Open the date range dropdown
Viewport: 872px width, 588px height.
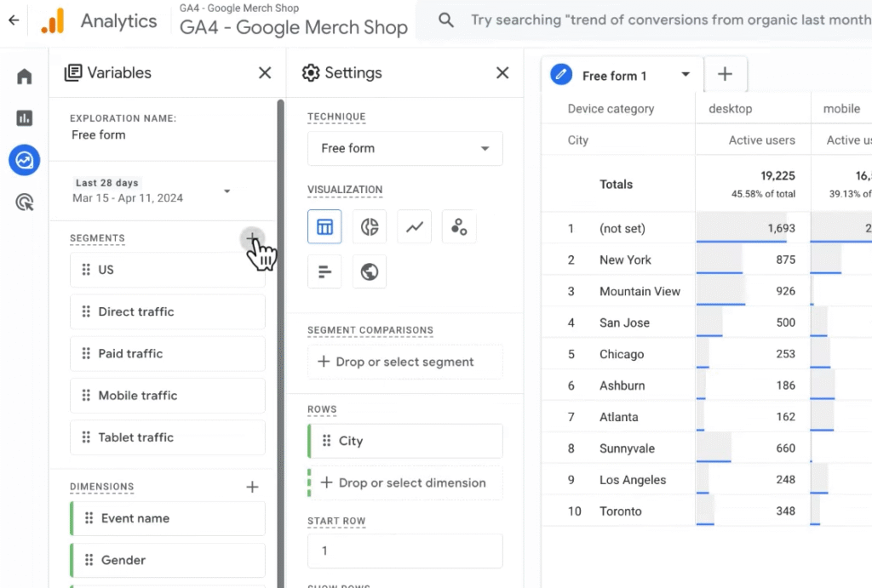click(x=227, y=191)
